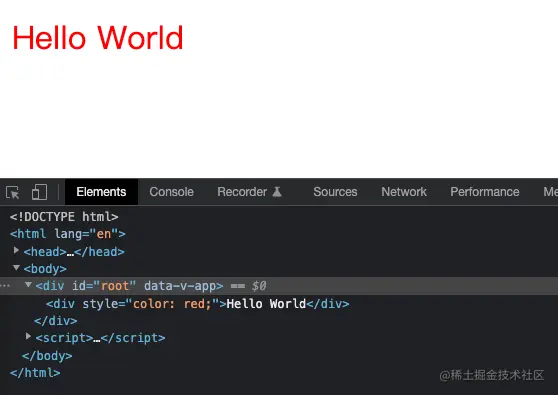This screenshot has width=558, height=395.
Task: Click the red Hello World page text
Action: 98,38
